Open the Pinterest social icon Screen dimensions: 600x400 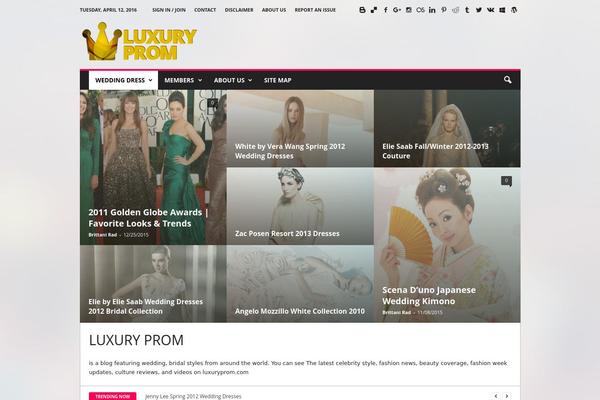point(444,10)
